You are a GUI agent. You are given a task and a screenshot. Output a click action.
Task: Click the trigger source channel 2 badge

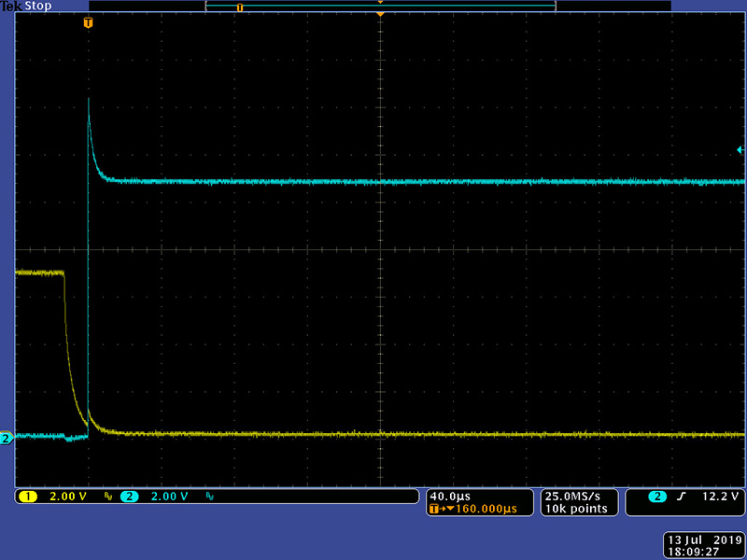[660, 497]
